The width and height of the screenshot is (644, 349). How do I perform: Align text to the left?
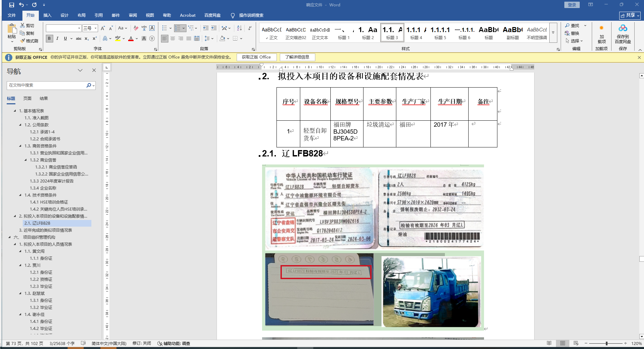pos(165,38)
